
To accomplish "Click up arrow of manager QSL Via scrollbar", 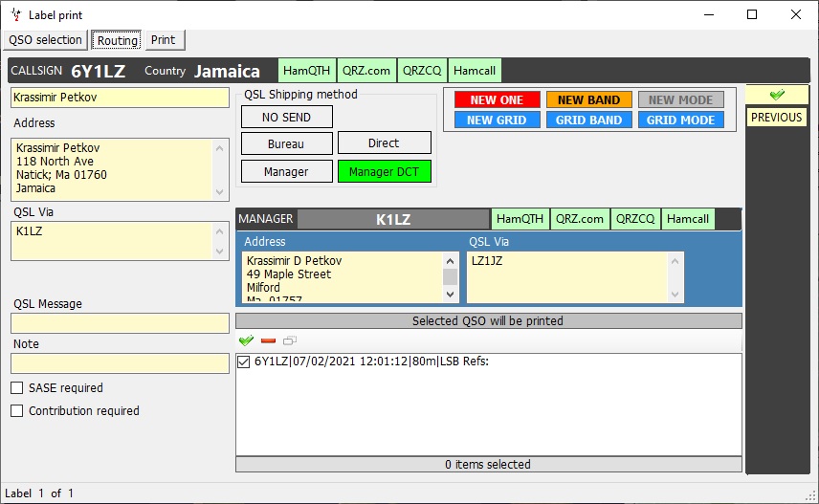I will point(675,261).
